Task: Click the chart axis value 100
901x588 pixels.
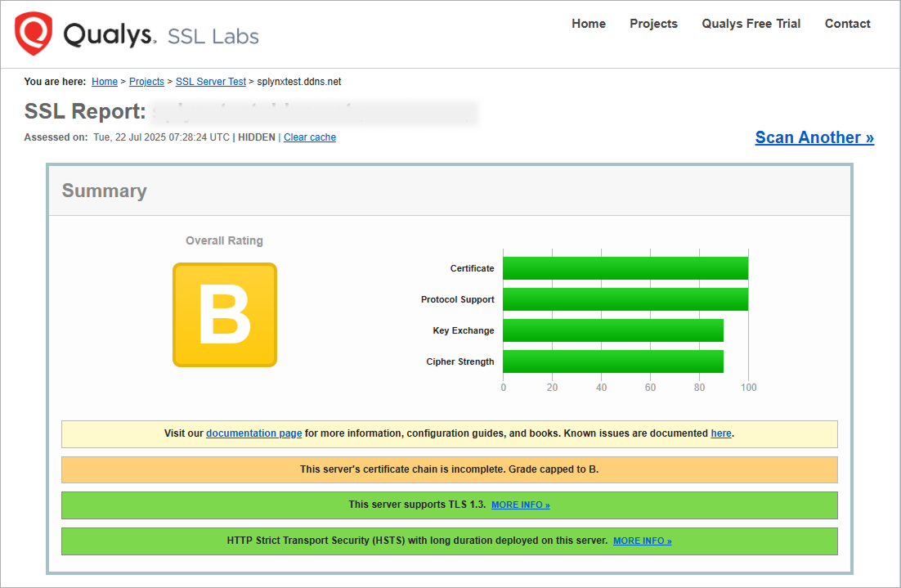Action: (749, 388)
